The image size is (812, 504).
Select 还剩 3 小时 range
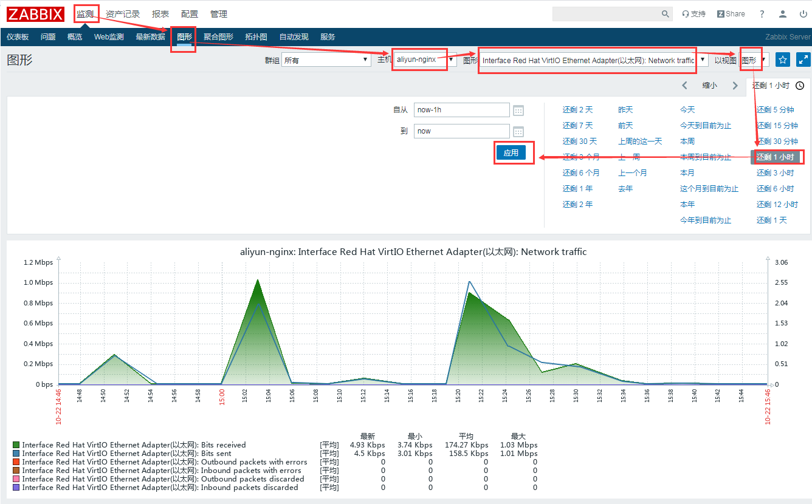[x=775, y=173]
